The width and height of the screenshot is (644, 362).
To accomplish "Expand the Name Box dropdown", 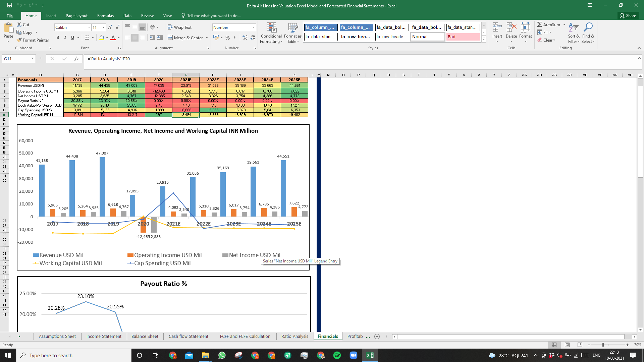I will 32,59.
